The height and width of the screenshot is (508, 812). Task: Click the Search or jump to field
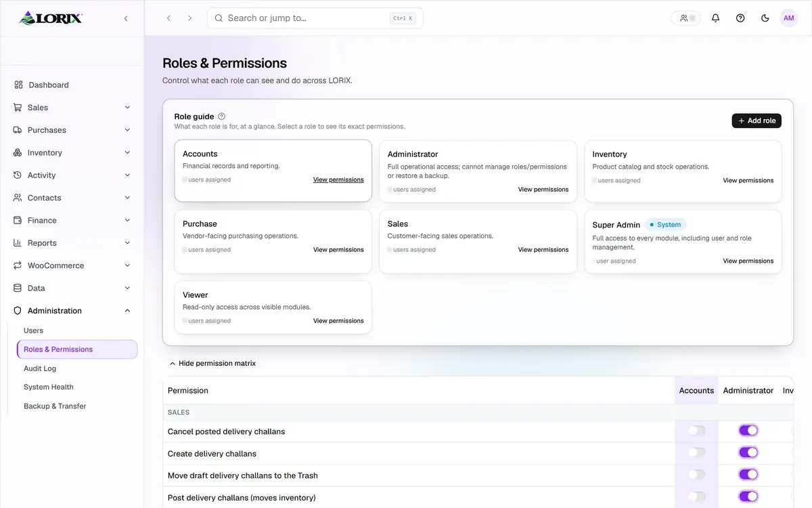coord(315,18)
